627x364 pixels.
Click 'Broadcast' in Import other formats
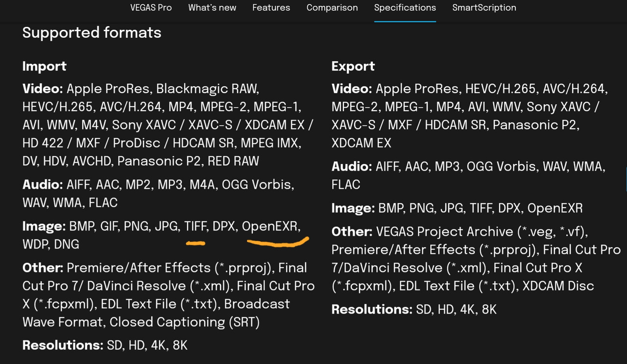pos(257,304)
